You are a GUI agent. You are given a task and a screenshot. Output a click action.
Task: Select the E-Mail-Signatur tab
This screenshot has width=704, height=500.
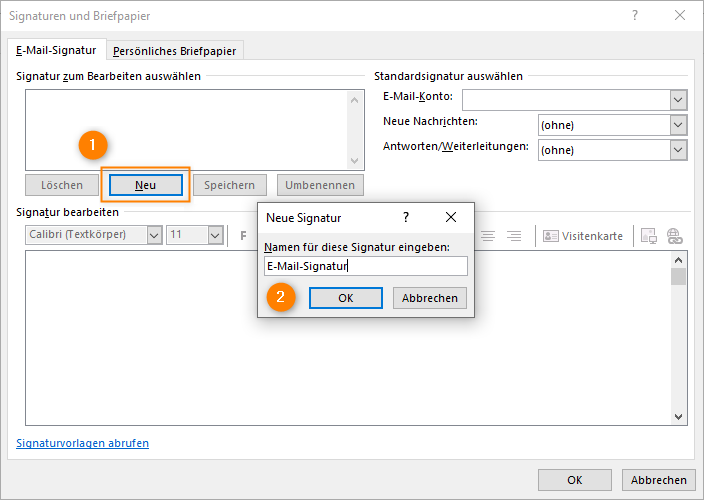pos(56,50)
